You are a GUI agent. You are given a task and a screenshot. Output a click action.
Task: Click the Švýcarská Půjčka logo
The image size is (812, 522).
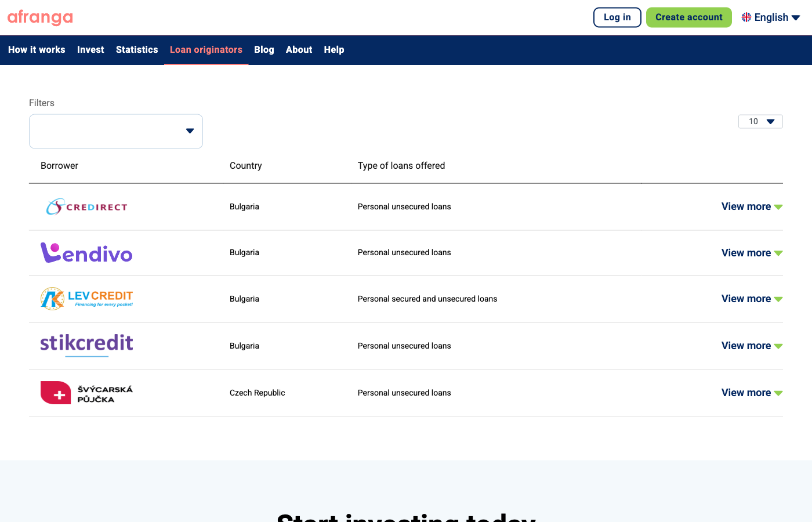click(x=86, y=393)
